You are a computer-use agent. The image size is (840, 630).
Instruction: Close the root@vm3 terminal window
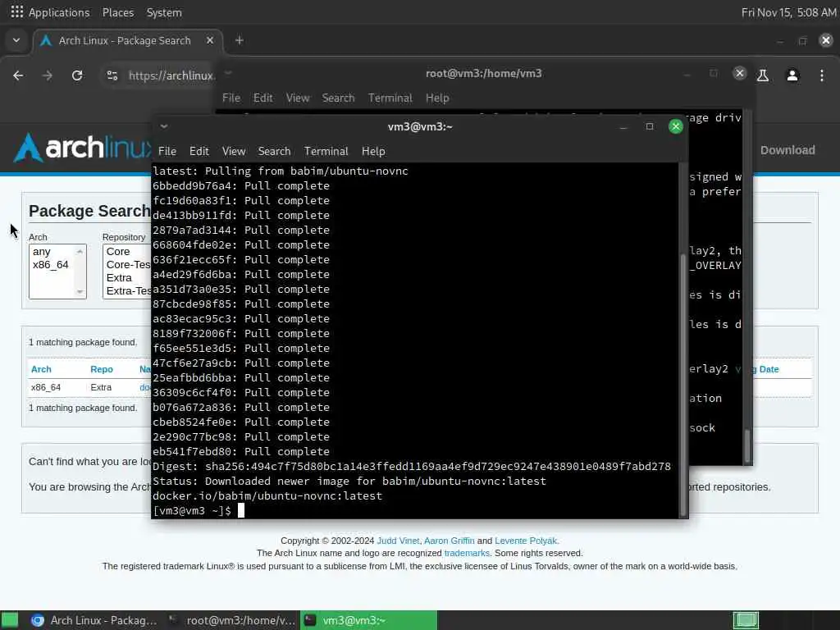[739, 73]
